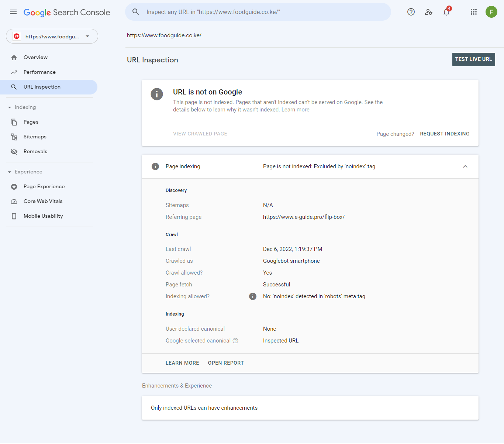This screenshot has height=444, width=504.
Task: Follow the Learn more link
Action: tap(295, 110)
